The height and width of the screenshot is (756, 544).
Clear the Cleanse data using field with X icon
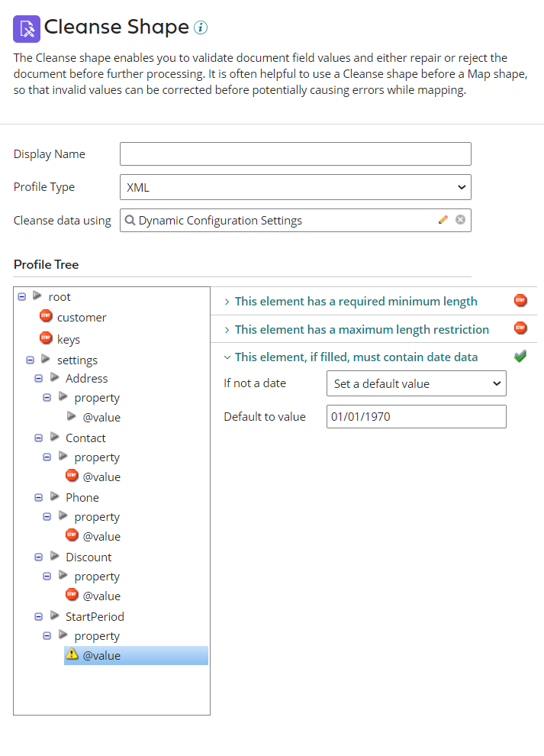(460, 220)
